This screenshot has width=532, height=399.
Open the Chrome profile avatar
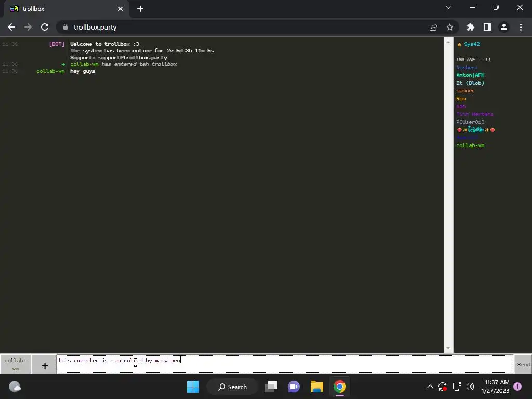[504, 27]
